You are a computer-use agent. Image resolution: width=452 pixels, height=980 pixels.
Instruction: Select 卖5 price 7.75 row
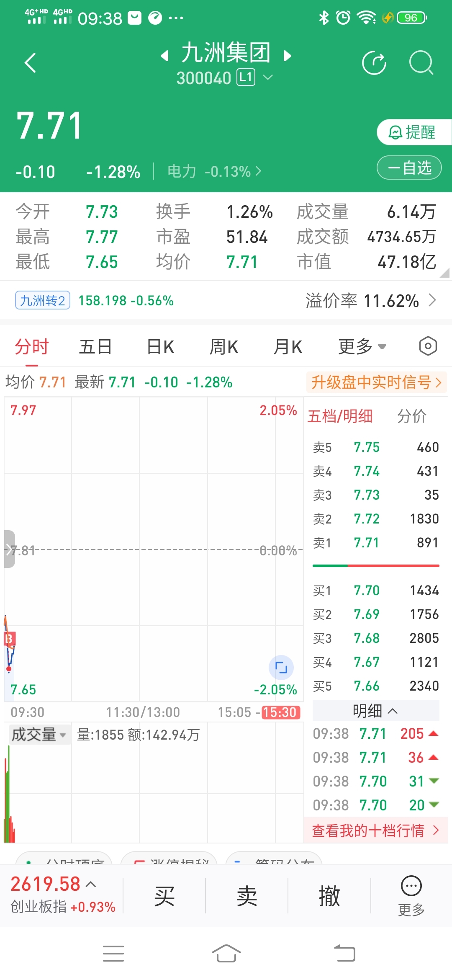tap(375, 447)
